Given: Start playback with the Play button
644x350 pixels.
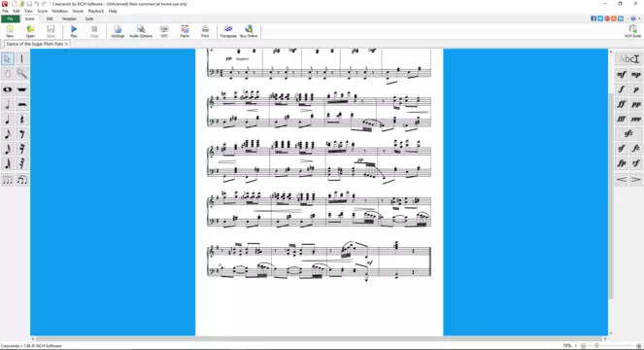Looking at the screenshot, I should click(x=74, y=31).
